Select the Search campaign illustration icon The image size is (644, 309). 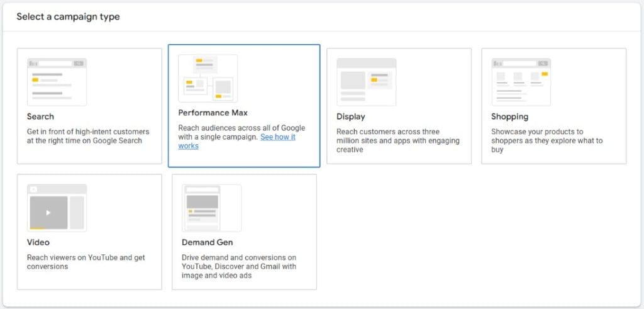click(57, 82)
